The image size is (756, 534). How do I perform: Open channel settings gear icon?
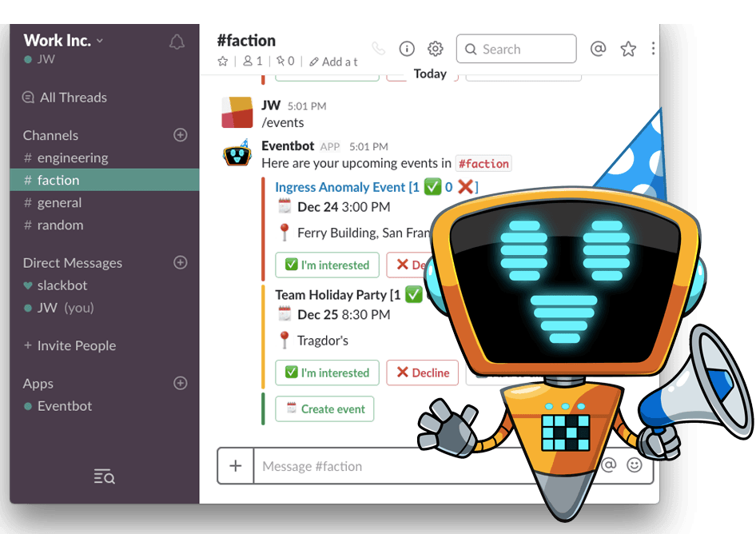click(x=436, y=49)
